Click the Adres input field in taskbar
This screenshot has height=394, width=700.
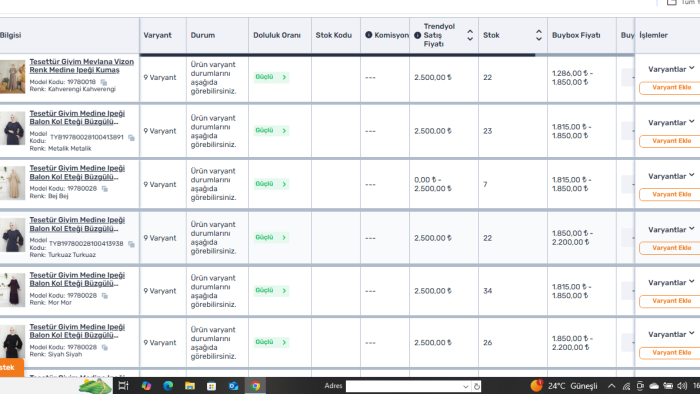403,386
